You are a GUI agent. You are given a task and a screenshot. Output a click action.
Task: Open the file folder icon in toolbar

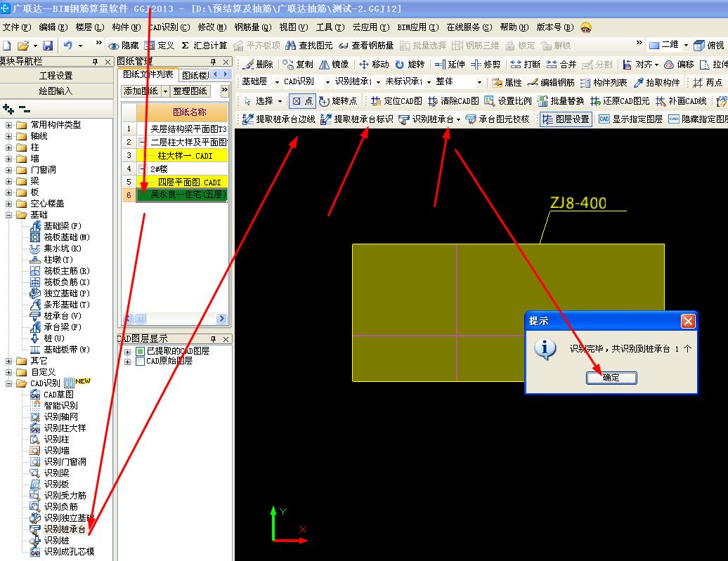coord(22,46)
